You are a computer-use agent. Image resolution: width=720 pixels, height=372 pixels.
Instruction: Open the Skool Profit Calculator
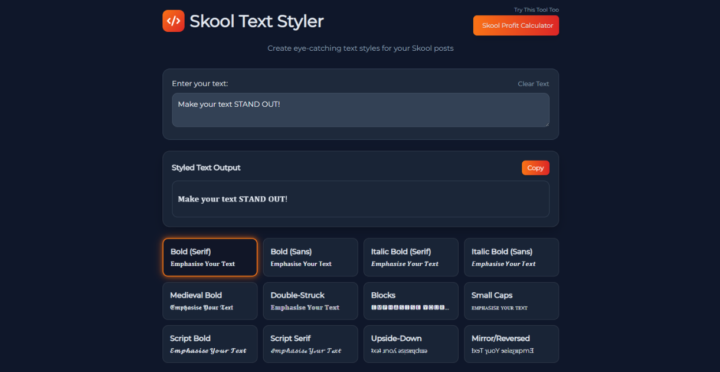pyautogui.click(x=516, y=26)
